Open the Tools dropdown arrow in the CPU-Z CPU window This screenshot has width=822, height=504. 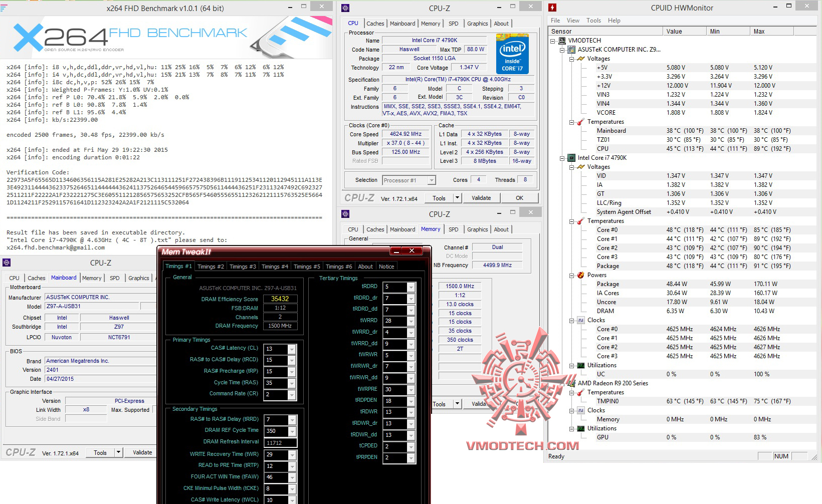click(458, 198)
